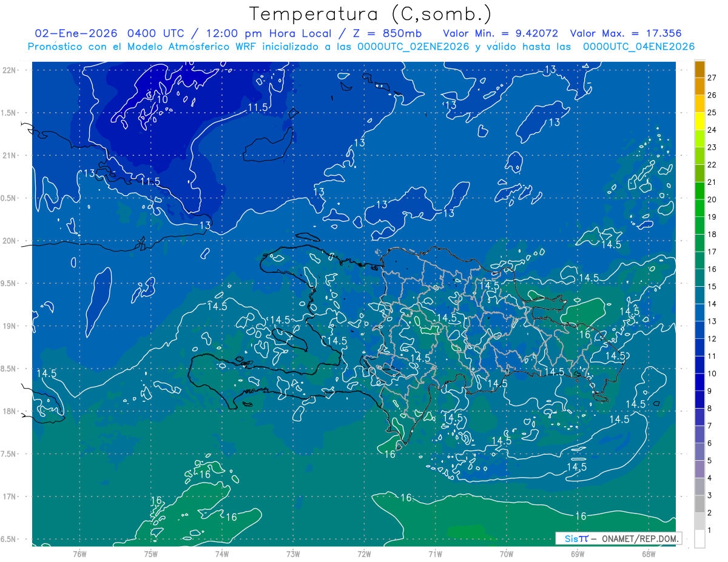Click the "0000UTC_04ENE2026" valid-until time text
728x562 pixels.
point(639,47)
